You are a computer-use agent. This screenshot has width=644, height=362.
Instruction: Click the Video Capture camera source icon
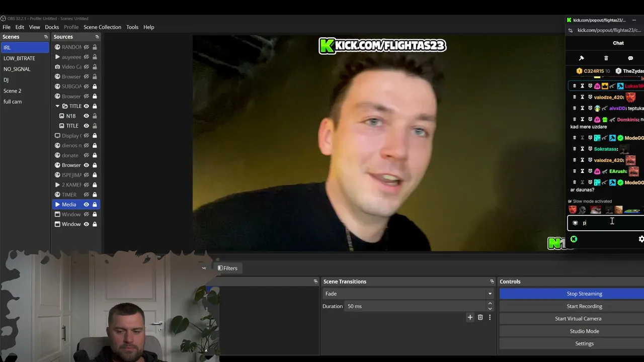(57, 67)
